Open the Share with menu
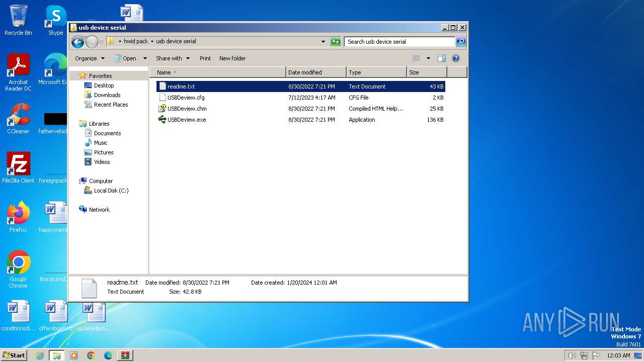The height and width of the screenshot is (362, 644). coord(173,58)
